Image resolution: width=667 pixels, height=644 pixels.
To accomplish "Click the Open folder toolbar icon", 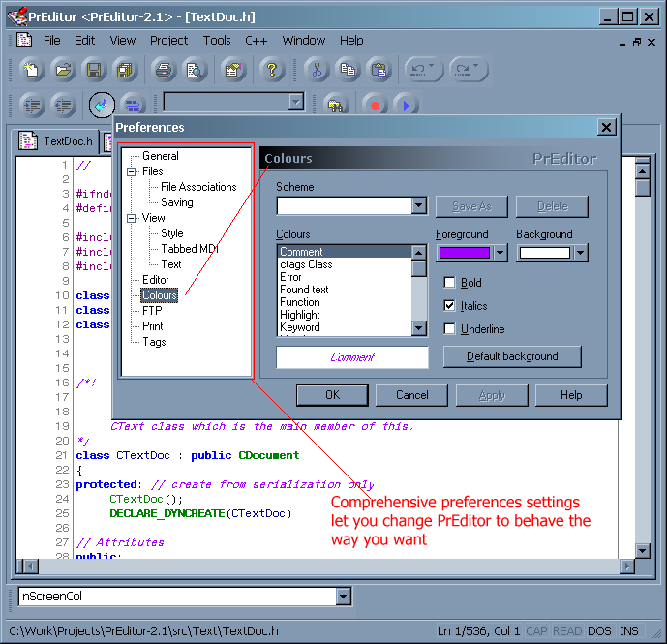I will pyautogui.click(x=63, y=70).
